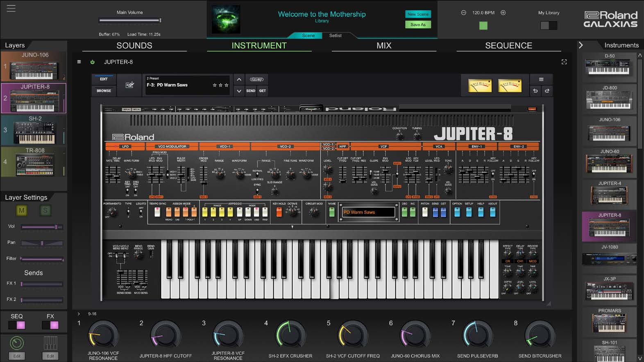
Task: Increase BPM with the plus icon
Action: click(503, 13)
